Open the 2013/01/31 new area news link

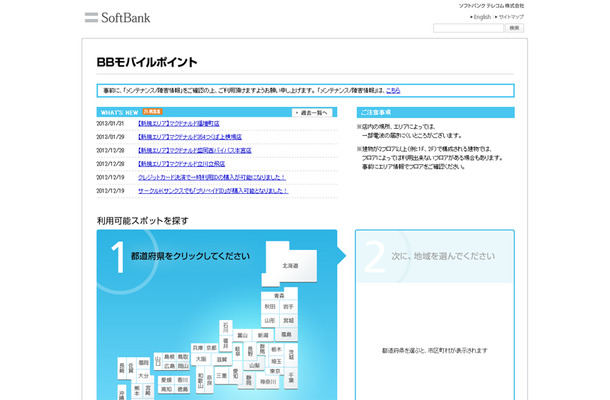179,123
